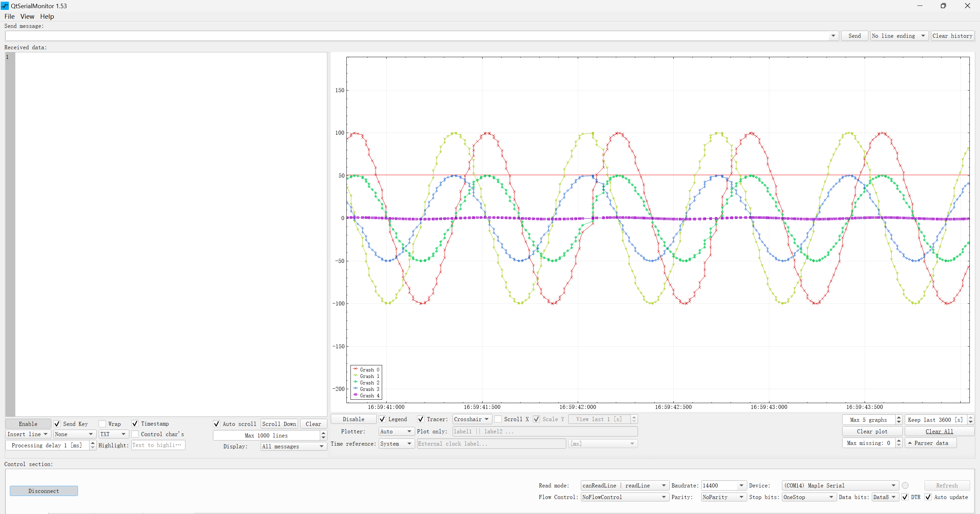Screen dimensions: 980x514
Task: Uncheck DTR in the control section
Action: 906,497
